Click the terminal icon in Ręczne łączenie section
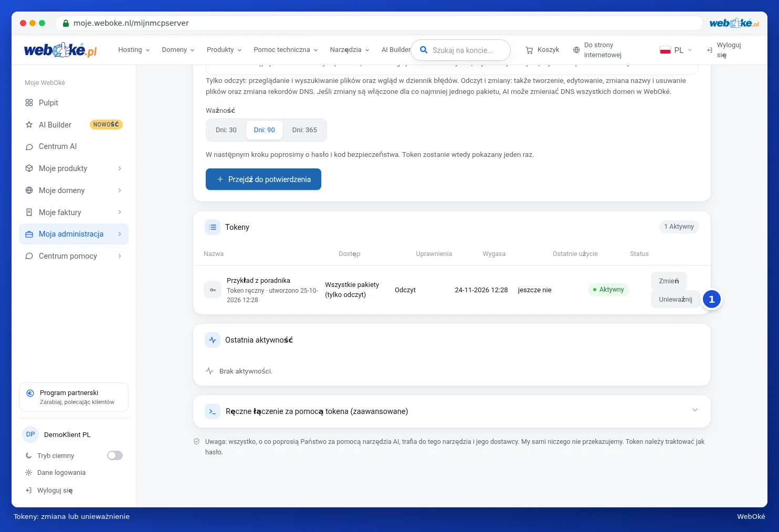 click(x=213, y=411)
